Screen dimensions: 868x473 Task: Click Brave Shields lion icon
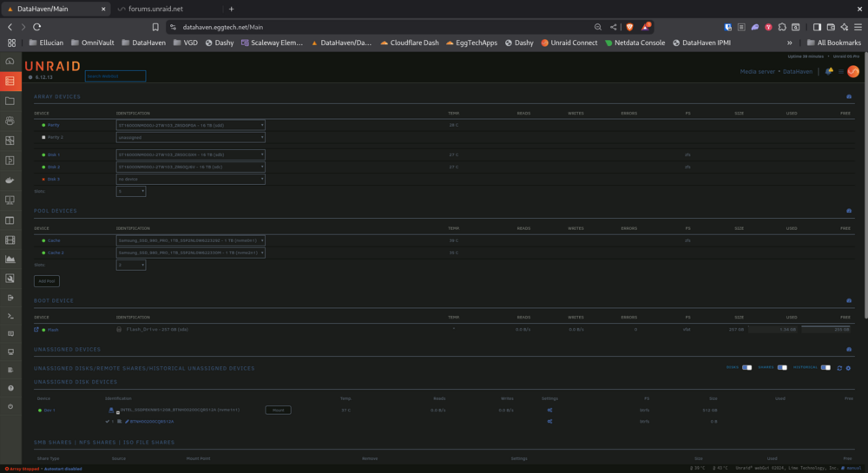click(x=629, y=27)
